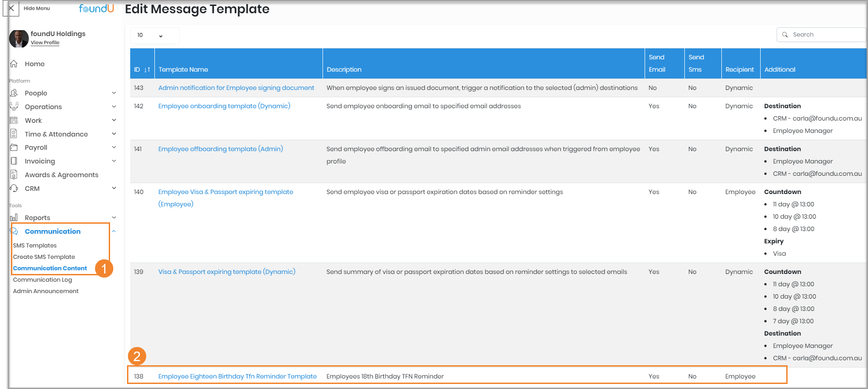868x389 pixels.
Task: Click the Awards & Agreements document icon
Action: (x=14, y=175)
